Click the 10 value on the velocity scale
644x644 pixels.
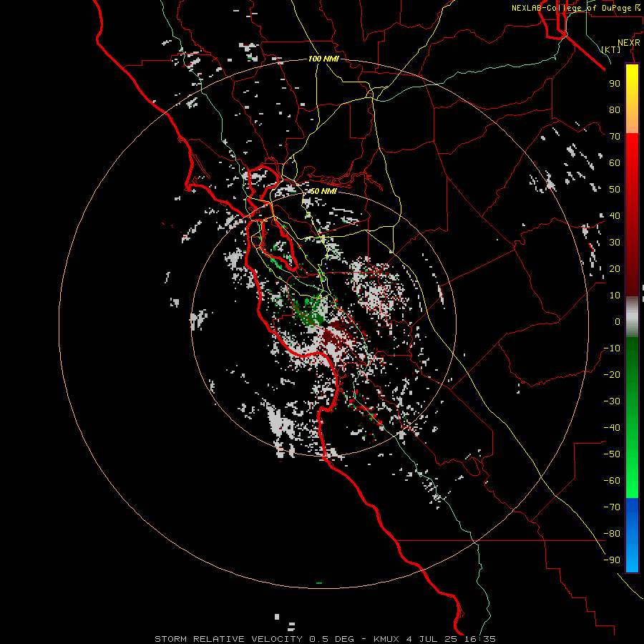click(615, 296)
